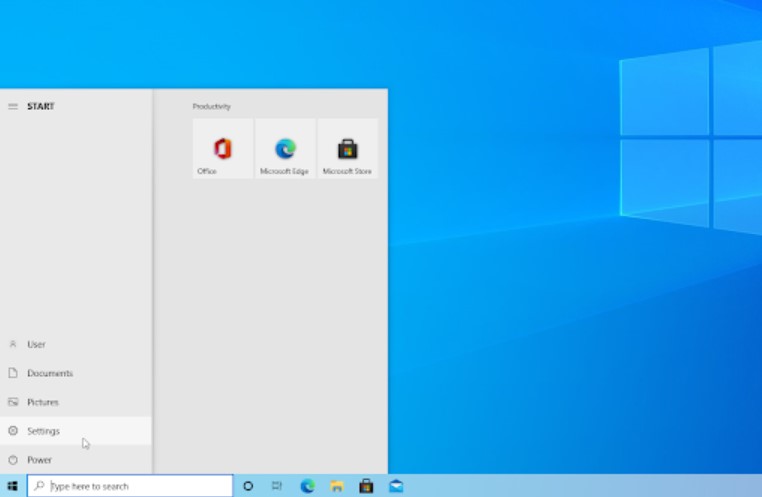
Task: Collapse the START hamburger menu
Action: tap(13, 106)
